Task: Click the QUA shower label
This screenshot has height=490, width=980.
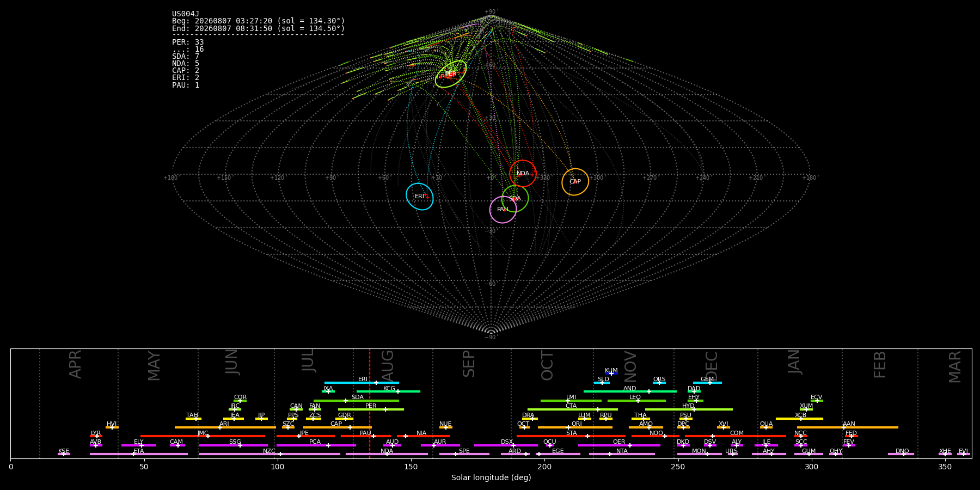Action: pyautogui.click(x=766, y=424)
